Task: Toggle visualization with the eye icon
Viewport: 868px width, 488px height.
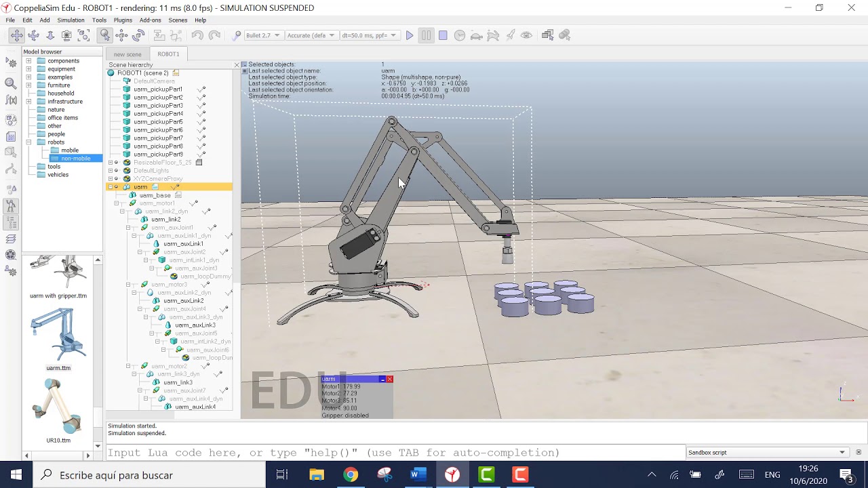Action: tap(526, 35)
